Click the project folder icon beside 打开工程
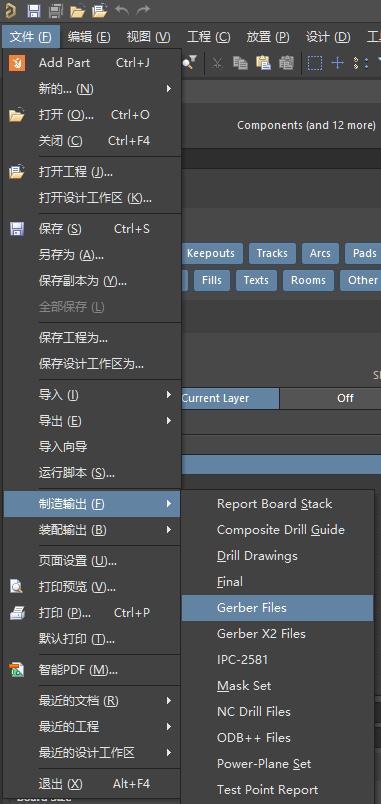Viewport: 381px width, 804px height. point(17,172)
